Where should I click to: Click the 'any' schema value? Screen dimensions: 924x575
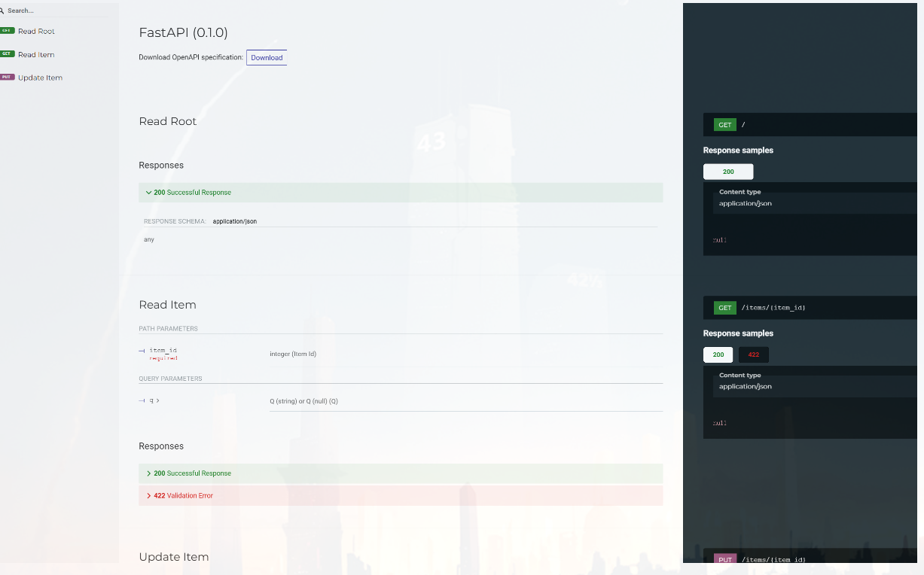(149, 239)
